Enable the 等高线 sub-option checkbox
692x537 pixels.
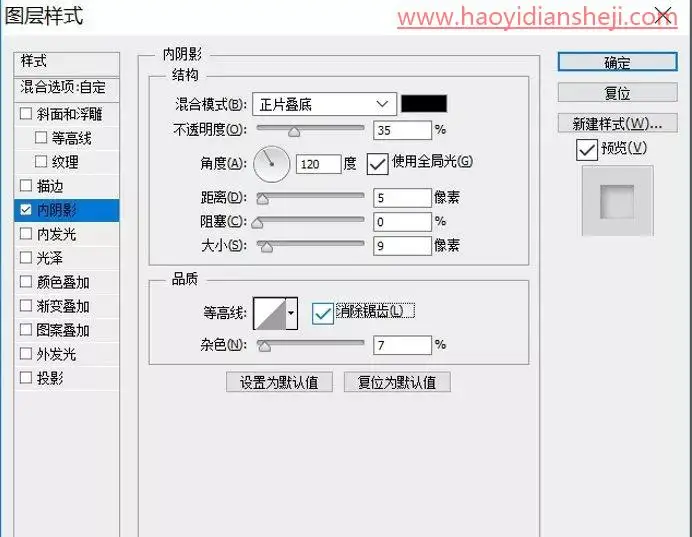click(41, 138)
